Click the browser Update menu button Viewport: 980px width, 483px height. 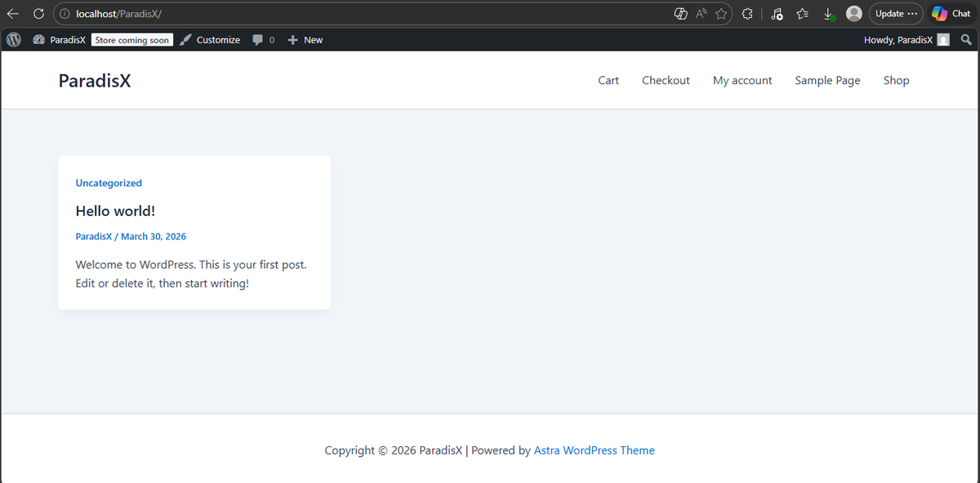896,14
